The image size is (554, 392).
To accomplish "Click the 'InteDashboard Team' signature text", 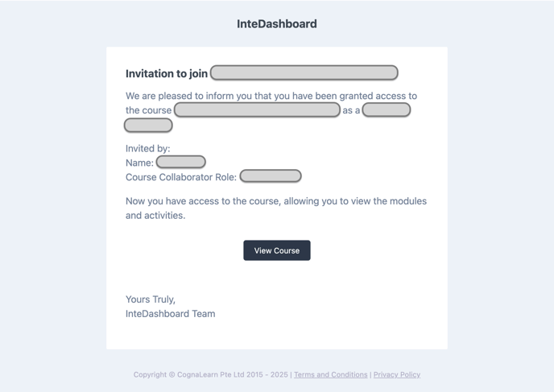I will click(170, 314).
